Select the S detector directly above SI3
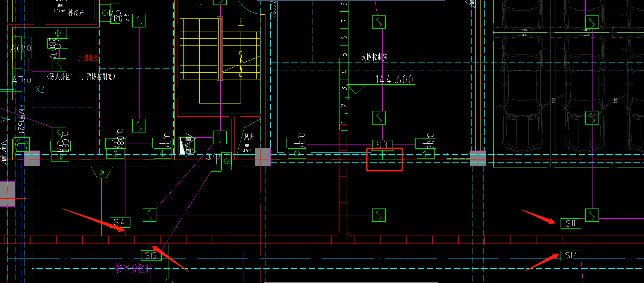Screen dimensions: 644x283 pos(379,118)
